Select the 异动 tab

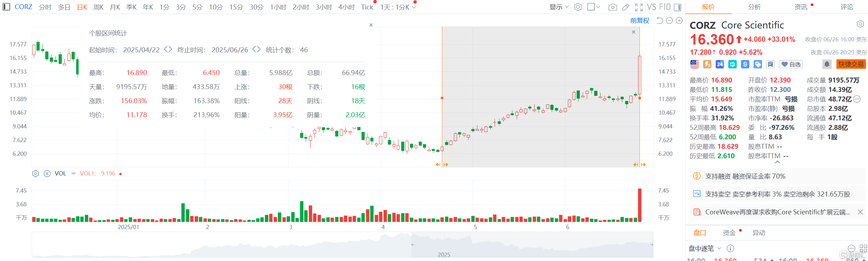click(x=758, y=233)
